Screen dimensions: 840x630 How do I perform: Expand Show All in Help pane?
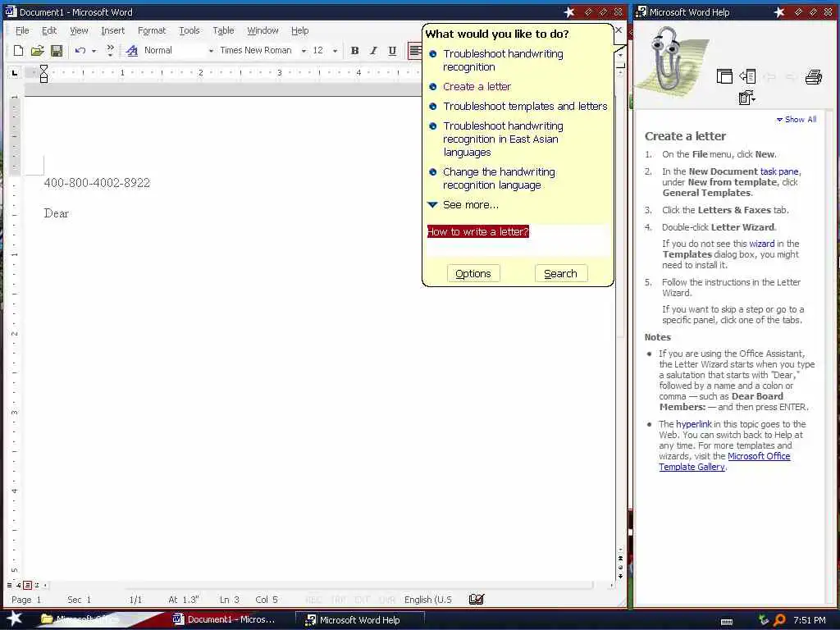click(797, 120)
